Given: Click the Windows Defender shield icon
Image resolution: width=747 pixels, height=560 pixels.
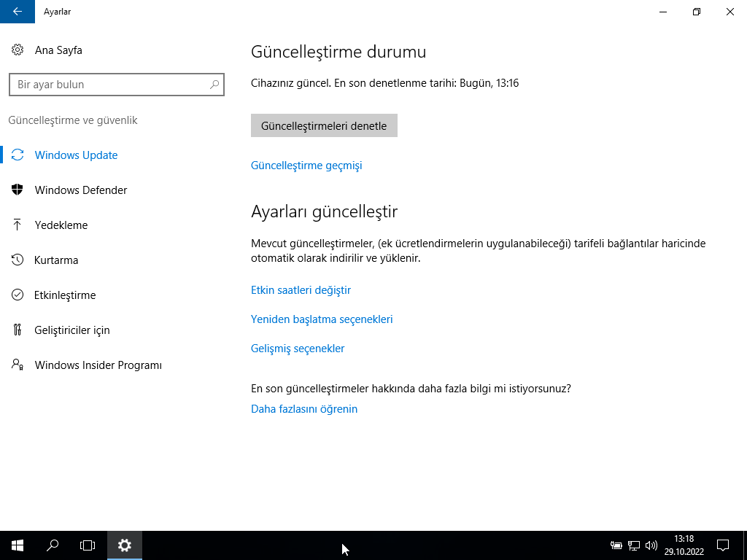Looking at the screenshot, I should [x=18, y=190].
